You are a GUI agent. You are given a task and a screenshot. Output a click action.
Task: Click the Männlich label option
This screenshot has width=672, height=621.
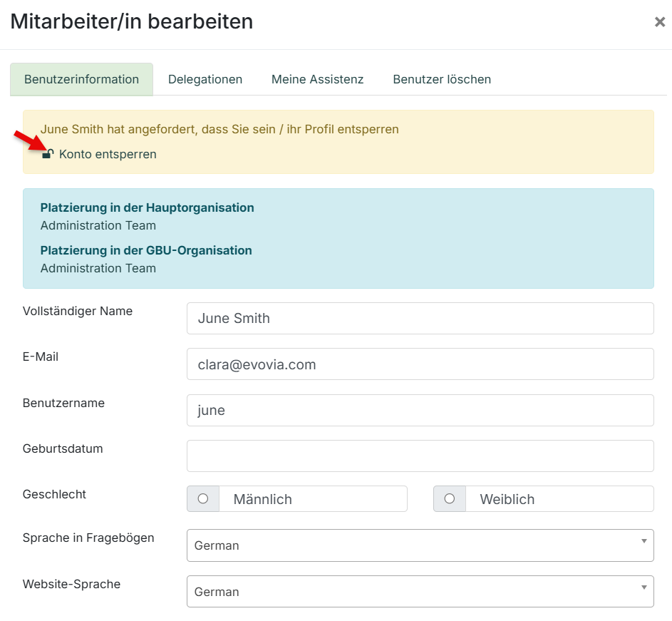pyautogui.click(x=263, y=499)
